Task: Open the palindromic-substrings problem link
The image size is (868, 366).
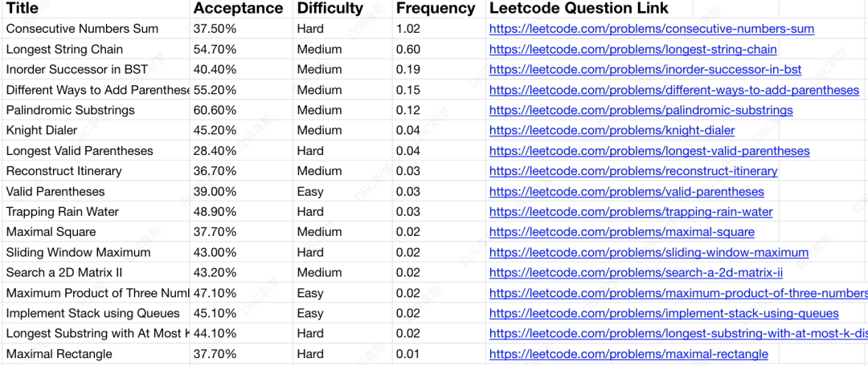Action: pos(641,110)
